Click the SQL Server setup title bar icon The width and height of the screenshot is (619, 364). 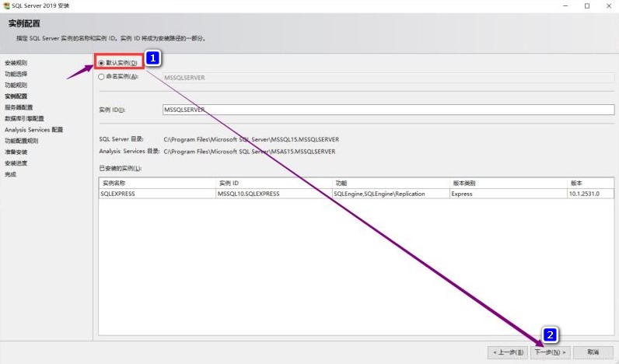tap(5, 5)
